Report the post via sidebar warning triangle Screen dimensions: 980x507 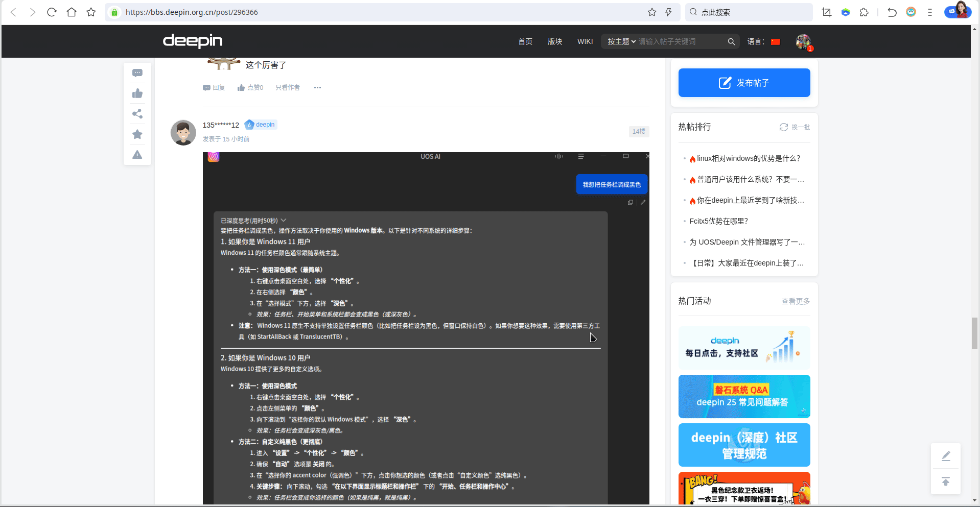[137, 155]
